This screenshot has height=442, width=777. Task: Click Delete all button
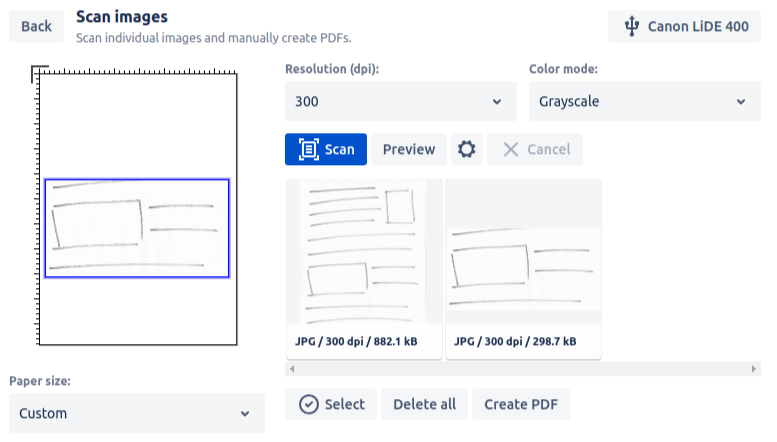(424, 404)
